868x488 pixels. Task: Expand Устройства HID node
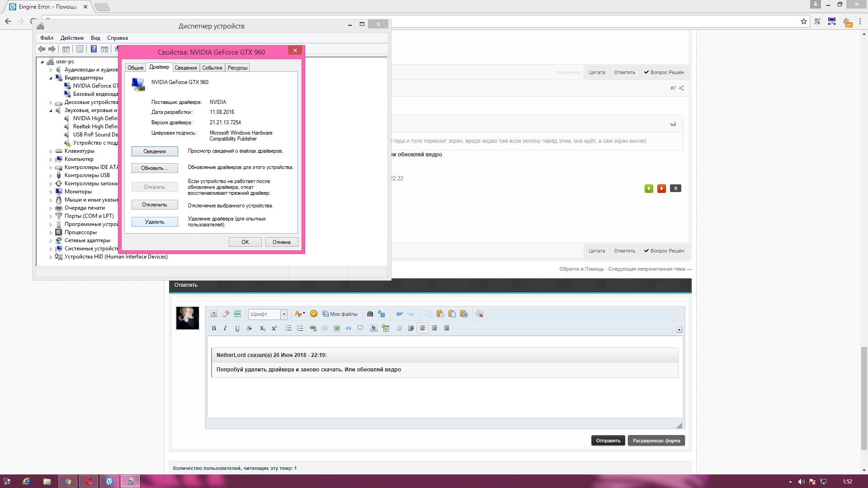pos(51,257)
